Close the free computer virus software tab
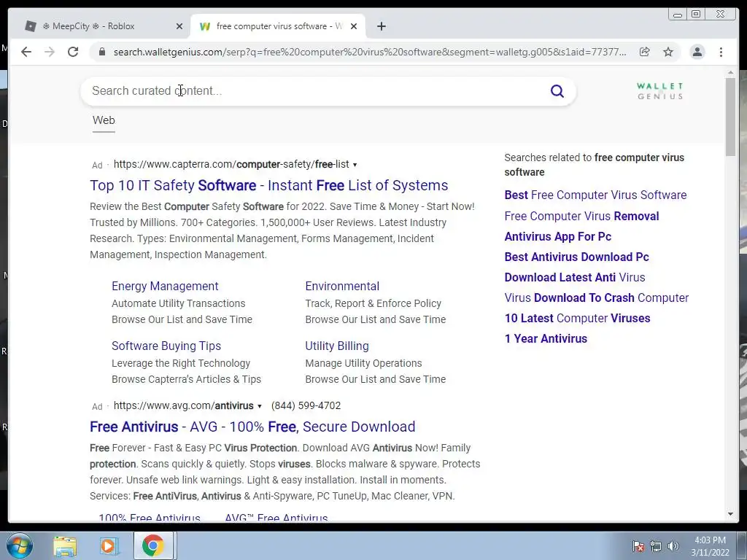Image resolution: width=747 pixels, height=560 pixels. pyautogui.click(x=354, y=26)
